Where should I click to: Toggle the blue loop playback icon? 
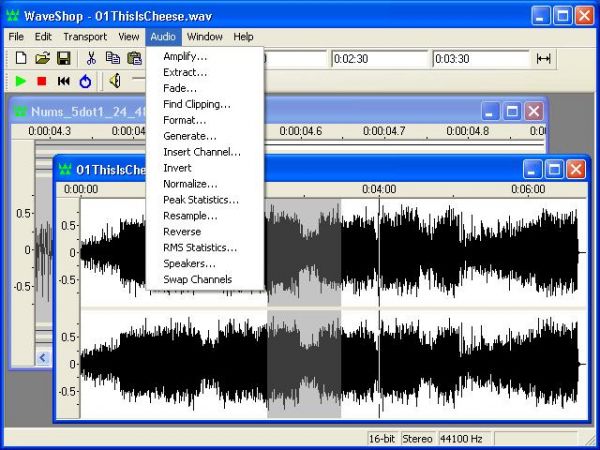pyautogui.click(x=85, y=81)
